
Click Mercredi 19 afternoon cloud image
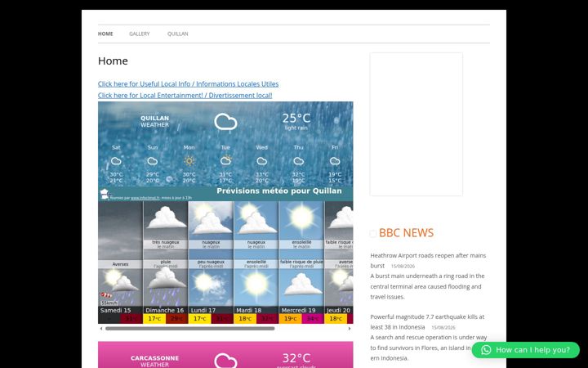(x=301, y=287)
